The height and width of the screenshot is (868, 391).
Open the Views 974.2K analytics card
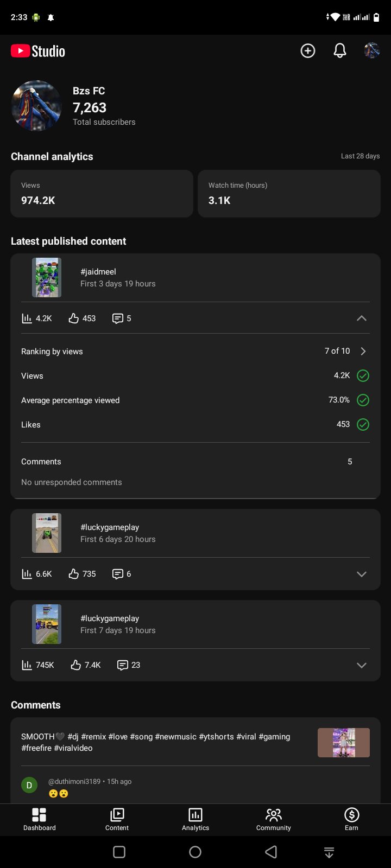coord(102,194)
